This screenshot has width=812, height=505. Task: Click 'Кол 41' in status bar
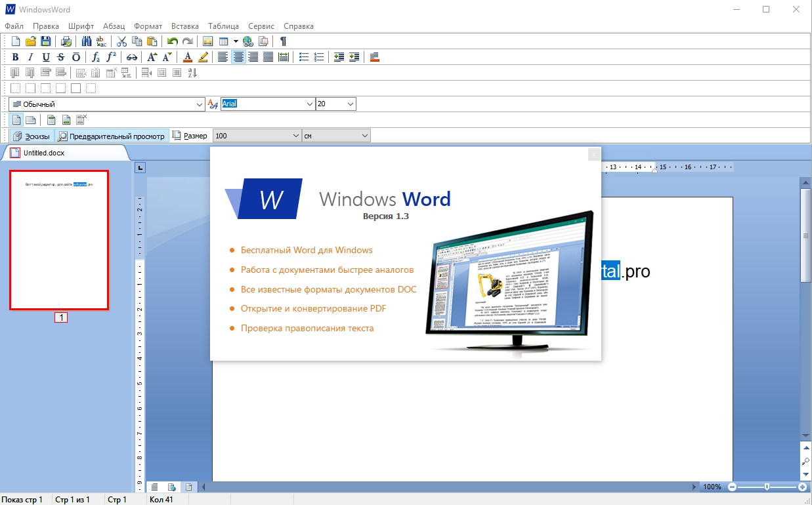tap(161, 500)
